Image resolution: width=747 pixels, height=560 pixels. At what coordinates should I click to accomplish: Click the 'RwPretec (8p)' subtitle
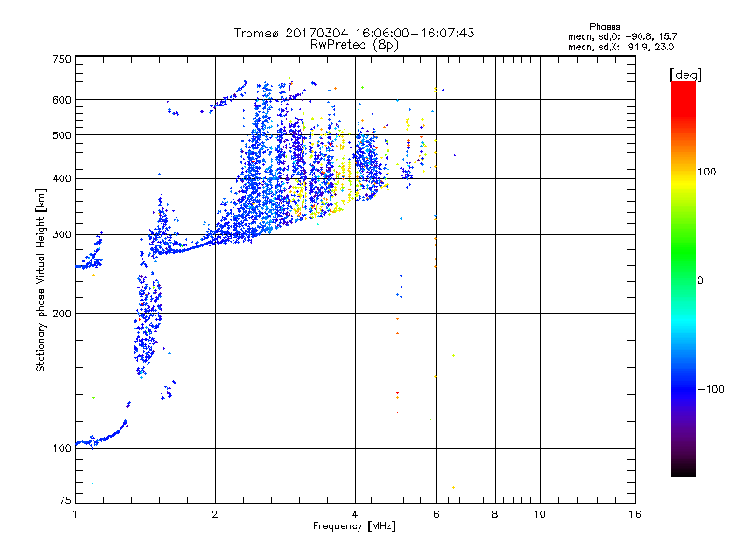click(x=354, y=45)
